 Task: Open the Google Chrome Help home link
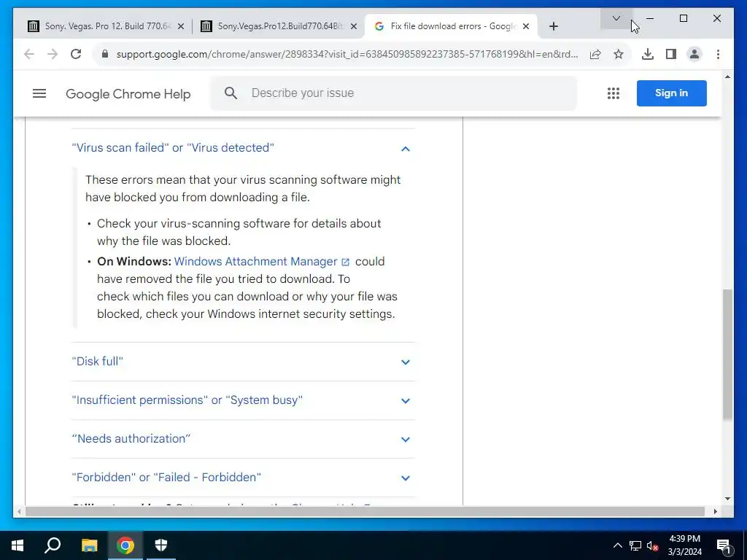point(128,94)
